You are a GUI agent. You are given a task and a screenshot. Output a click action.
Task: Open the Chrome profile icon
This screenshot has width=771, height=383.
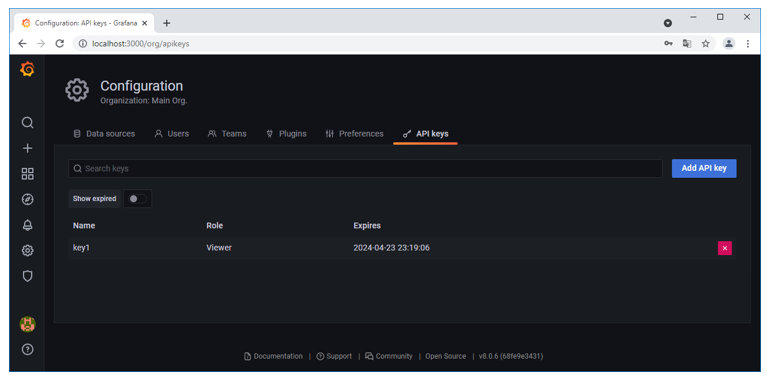(729, 44)
